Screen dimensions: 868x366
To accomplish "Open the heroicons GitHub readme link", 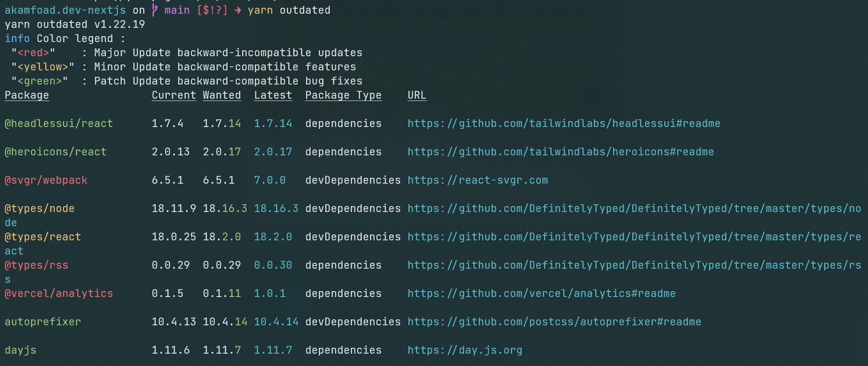I will pyautogui.click(x=561, y=152).
